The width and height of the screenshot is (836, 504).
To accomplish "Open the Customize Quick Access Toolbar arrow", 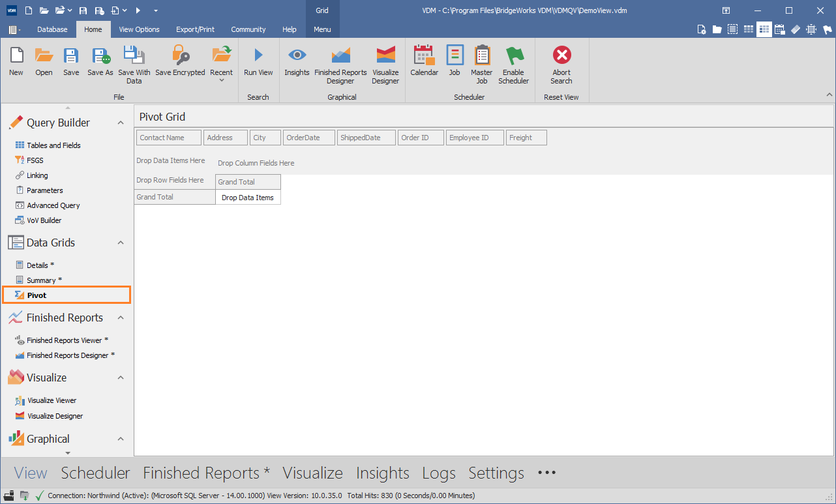I will [155, 10].
